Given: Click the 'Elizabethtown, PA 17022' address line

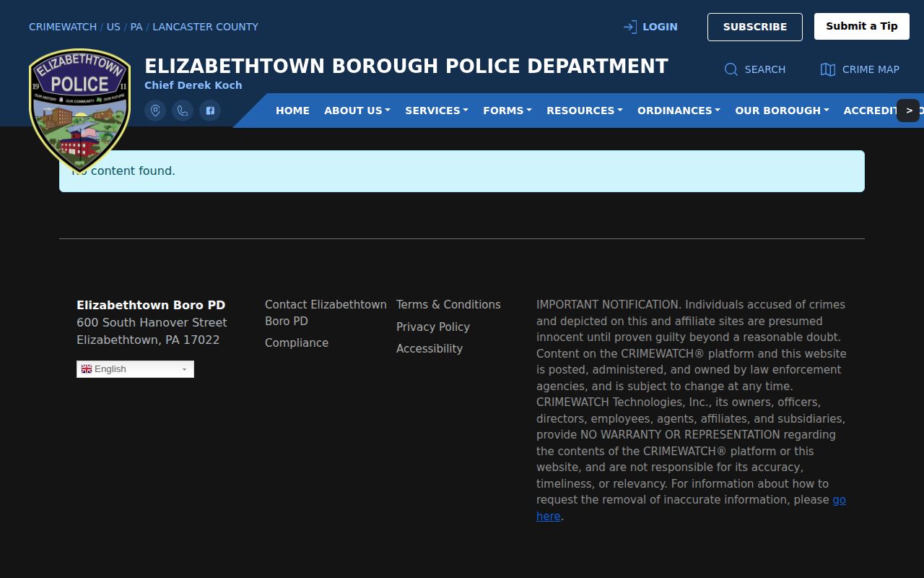Looking at the screenshot, I should click(x=148, y=340).
